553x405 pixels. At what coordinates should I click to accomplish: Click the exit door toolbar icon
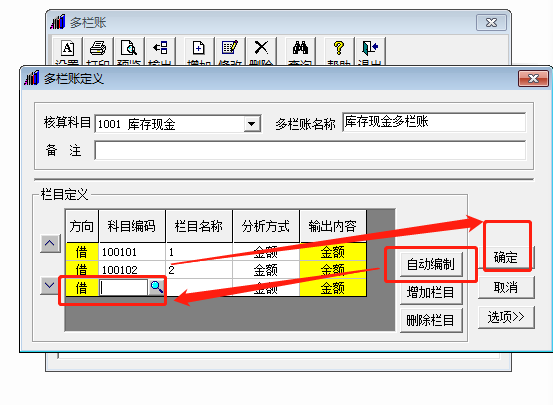(370, 48)
